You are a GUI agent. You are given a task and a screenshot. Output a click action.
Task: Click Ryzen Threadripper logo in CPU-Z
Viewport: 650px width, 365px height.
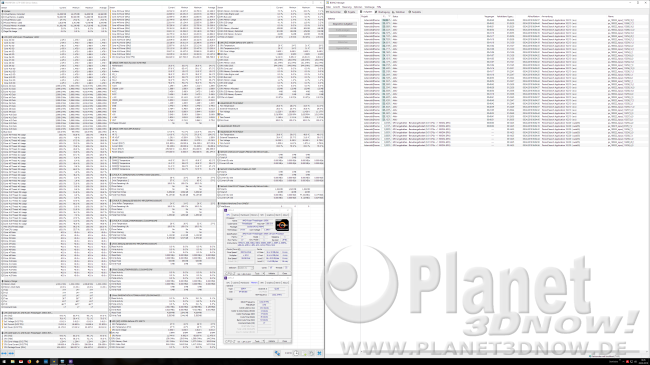(282, 225)
